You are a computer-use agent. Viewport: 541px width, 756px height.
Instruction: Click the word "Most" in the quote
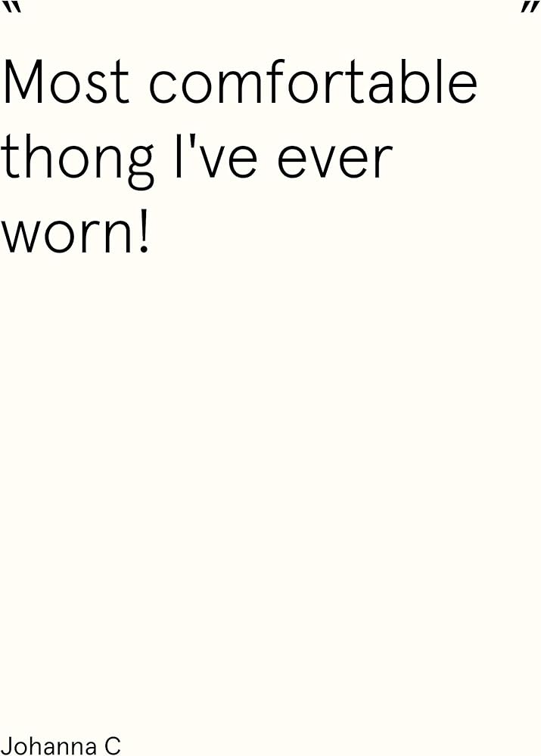[x=67, y=82]
